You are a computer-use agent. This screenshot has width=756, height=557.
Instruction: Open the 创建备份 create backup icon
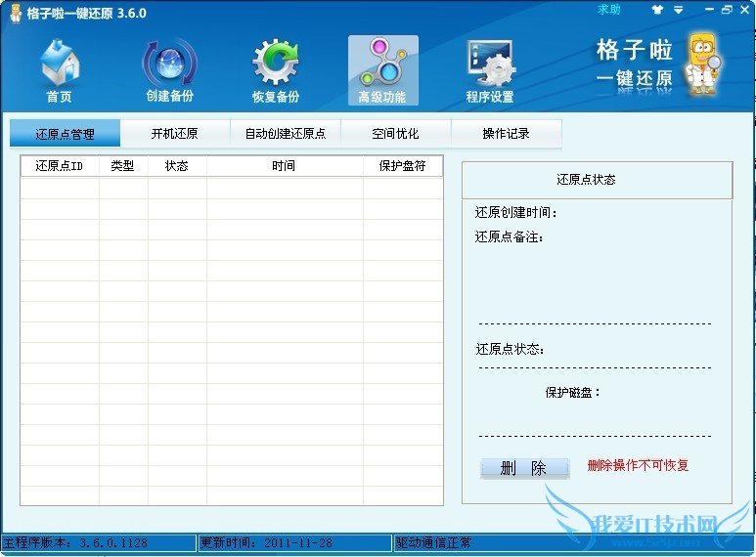170,70
